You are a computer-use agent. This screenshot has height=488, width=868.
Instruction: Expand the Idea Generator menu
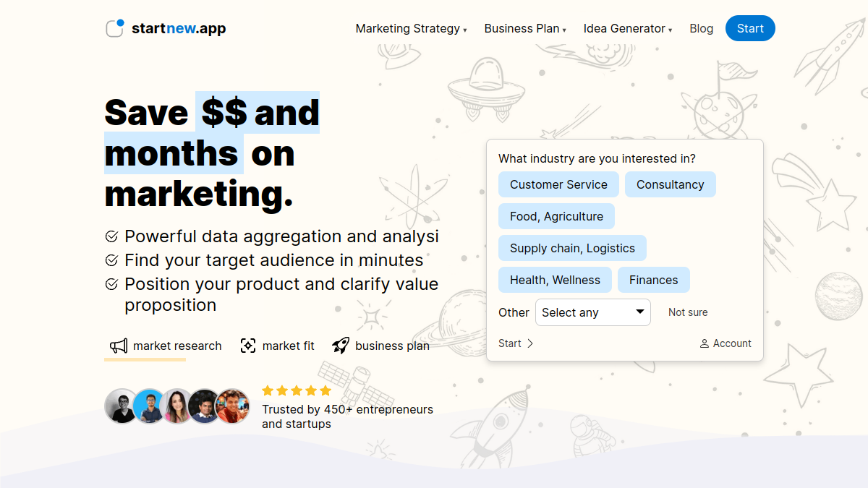628,28
